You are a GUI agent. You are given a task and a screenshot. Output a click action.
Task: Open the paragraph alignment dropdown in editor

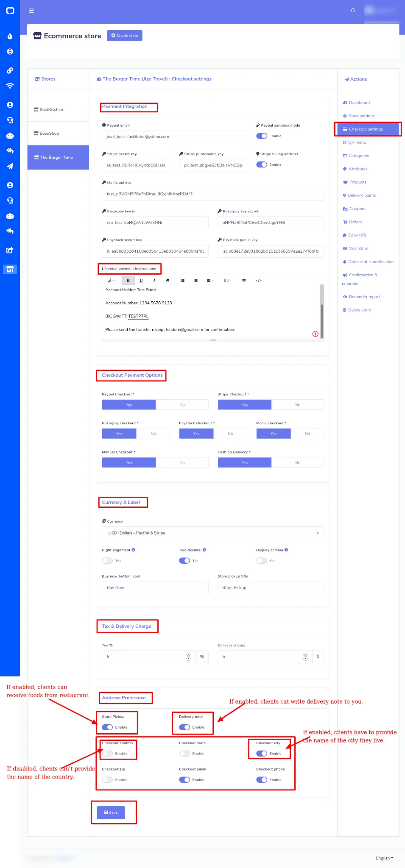(210, 281)
